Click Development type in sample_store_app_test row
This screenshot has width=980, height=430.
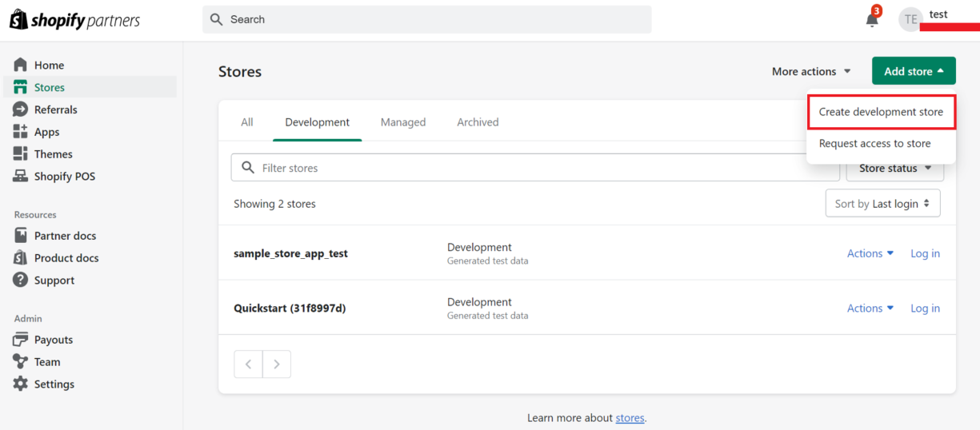pyautogui.click(x=479, y=247)
